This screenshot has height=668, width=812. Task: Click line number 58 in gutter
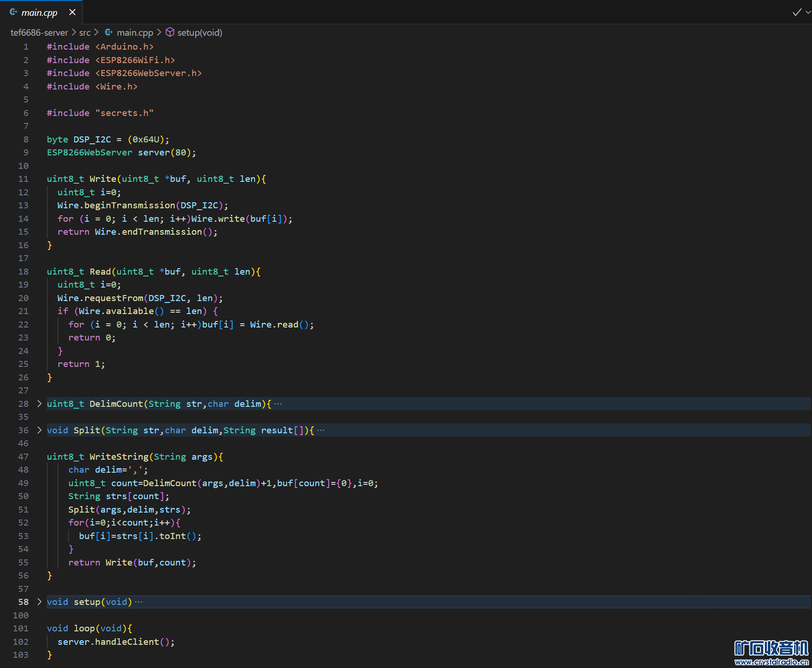tap(23, 602)
